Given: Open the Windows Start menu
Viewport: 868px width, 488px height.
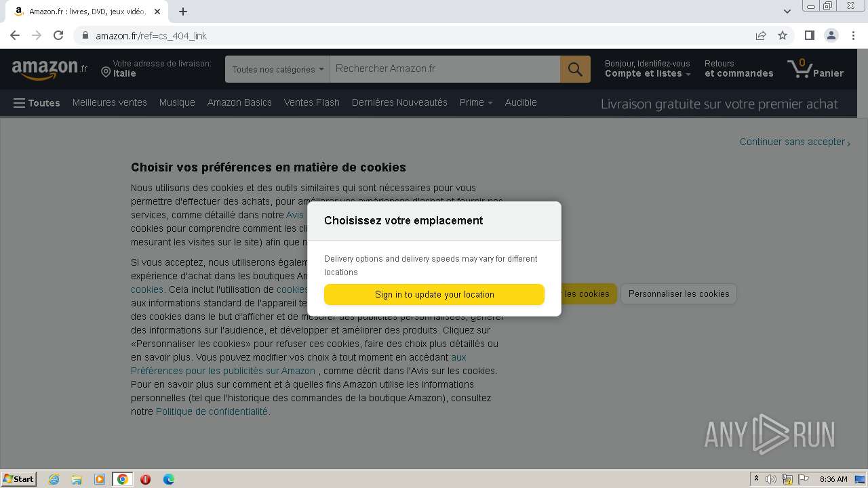Looking at the screenshot, I should point(18,479).
